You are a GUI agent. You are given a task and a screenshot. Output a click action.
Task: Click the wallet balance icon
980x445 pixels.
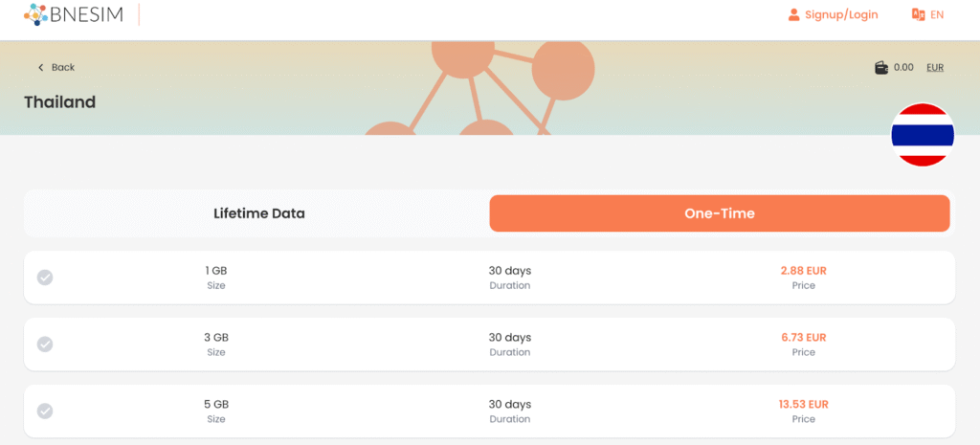(881, 67)
